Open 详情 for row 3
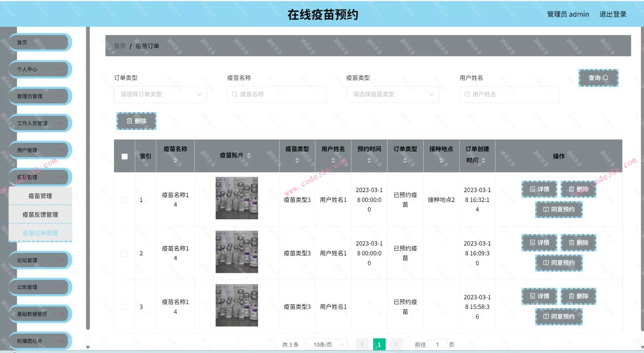Viewport: 644px width, 353px height. [x=539, y=296]
